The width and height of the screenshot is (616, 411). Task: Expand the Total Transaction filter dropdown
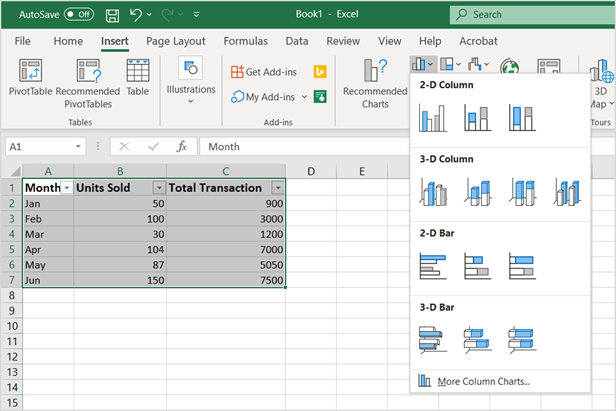click(x=277, y=188)
